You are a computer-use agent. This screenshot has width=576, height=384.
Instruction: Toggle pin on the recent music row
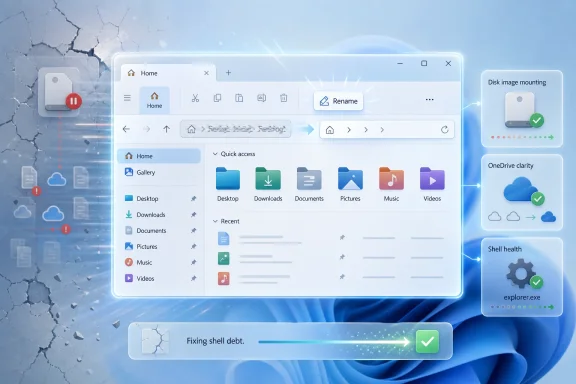[342, 277]
